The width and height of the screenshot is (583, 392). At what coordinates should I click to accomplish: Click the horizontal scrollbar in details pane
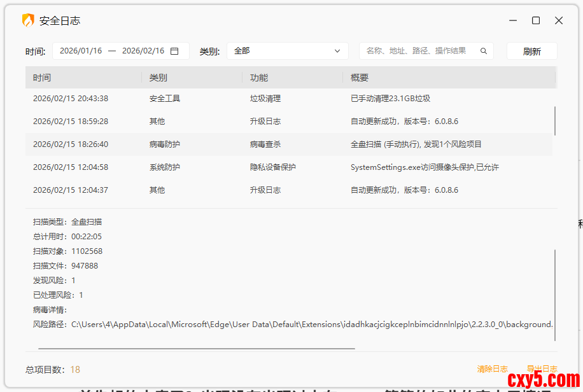(196, 349)
